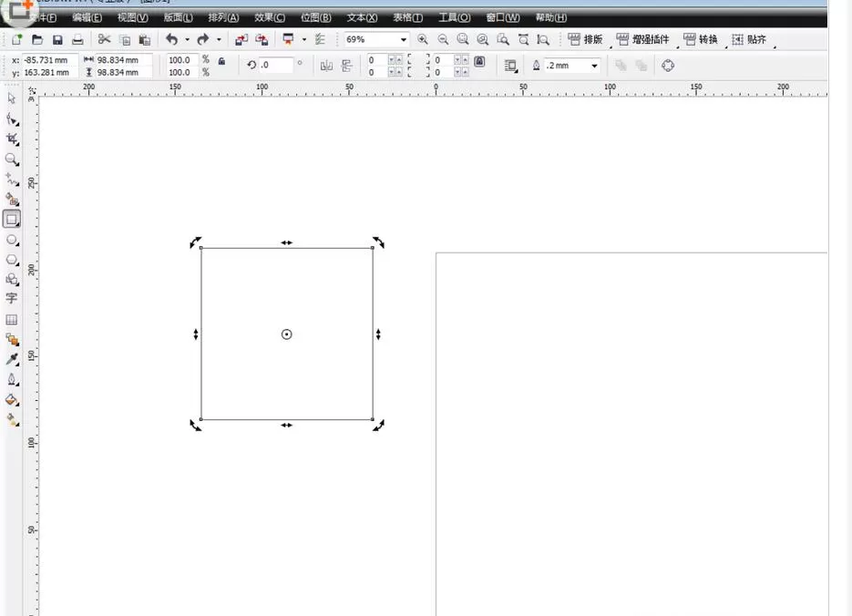Select the Fill bucket tool
The height and width of the screenshot is (616, 852).
[x=12, y=400]
